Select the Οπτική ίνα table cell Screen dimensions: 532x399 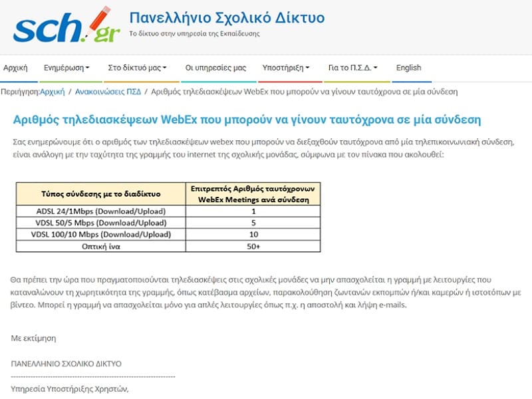tap(101, 246)
